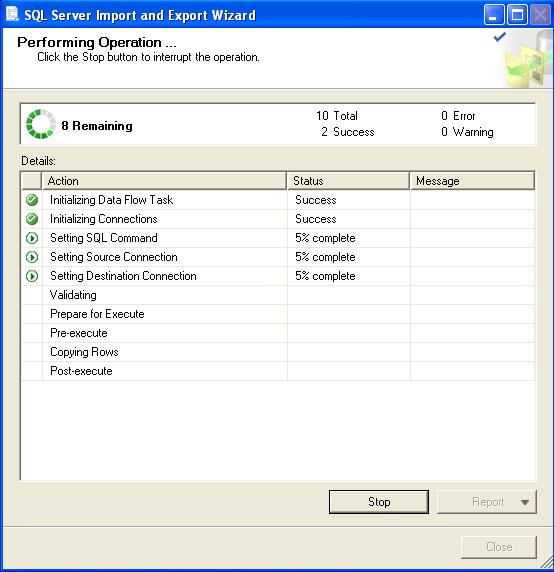Click 5% complete status for Setting SQL Command
The height and width of the screenshot is (572, 554).
[325, 238]
